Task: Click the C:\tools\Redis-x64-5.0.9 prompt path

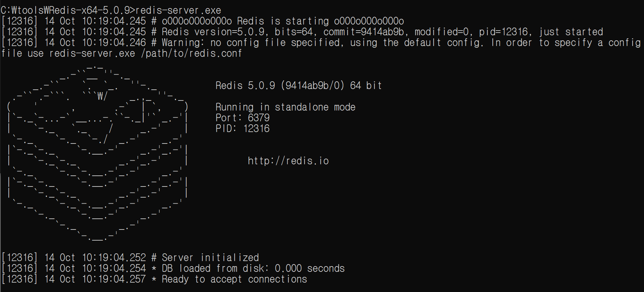Action: [x=65, y=10]
